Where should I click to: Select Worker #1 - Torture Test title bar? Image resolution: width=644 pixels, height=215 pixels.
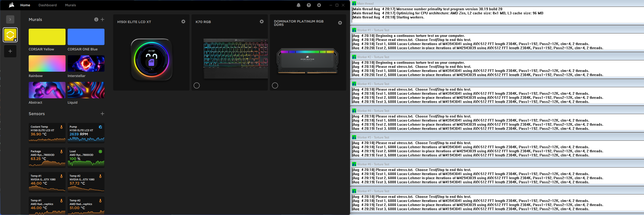coord(497,30)
